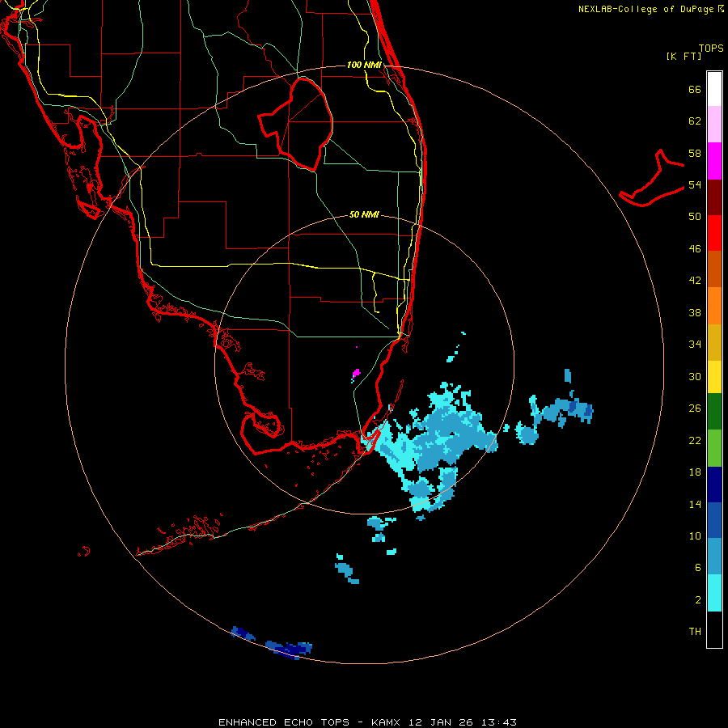Click the '22' legend value
The width and height of the screenshot is (728, 728).
click(x=695, y=441)
